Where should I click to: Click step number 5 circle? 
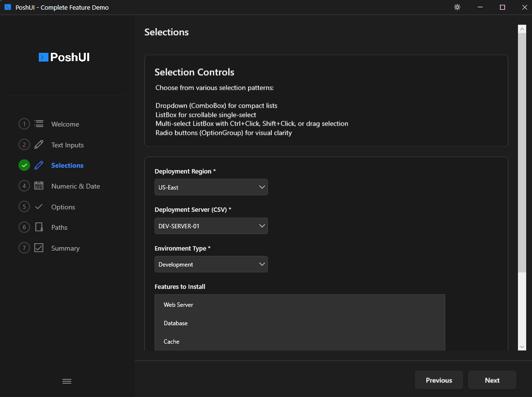(x=24, y=206)
